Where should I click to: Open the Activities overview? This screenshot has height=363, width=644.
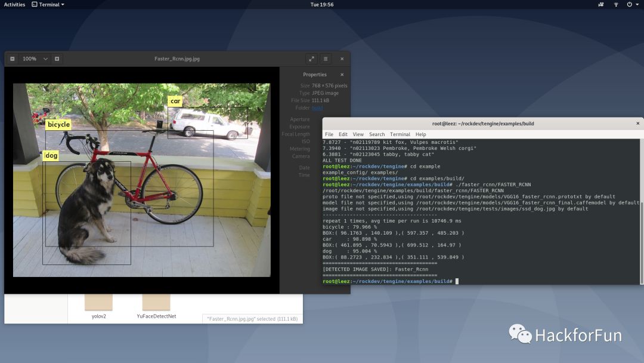click(14, 5)
